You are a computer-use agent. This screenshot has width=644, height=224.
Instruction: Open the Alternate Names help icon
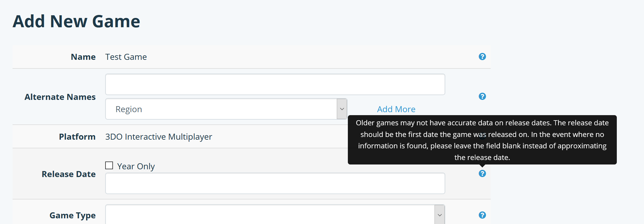coord(482,96)
